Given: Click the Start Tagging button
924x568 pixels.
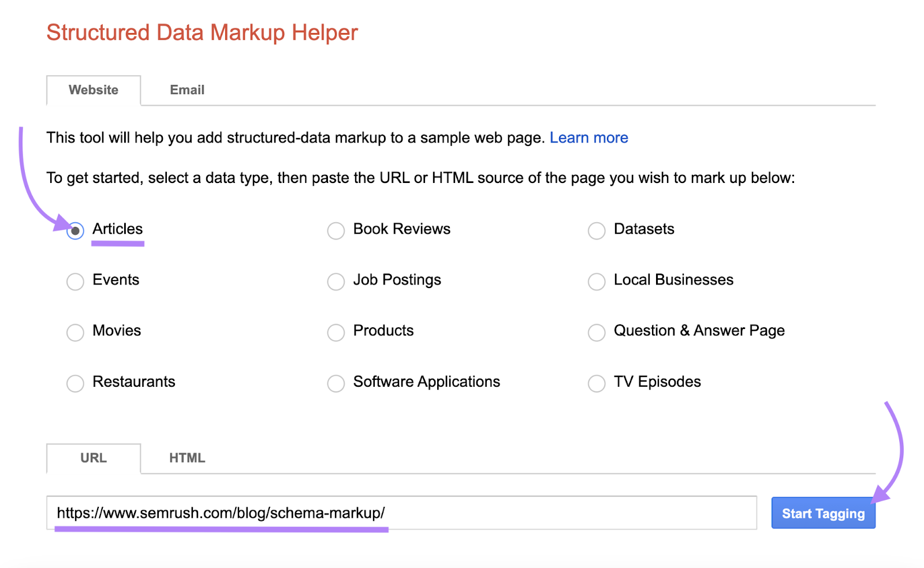Looking at the screenshot, I should pyautogui.click(x=824, y=513).
